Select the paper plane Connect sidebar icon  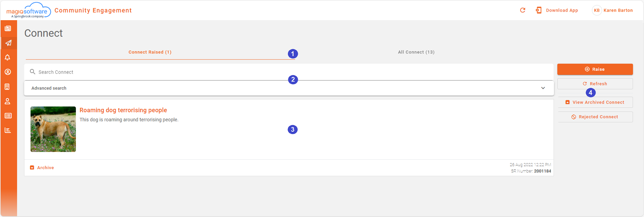click(x=8, y=43)
